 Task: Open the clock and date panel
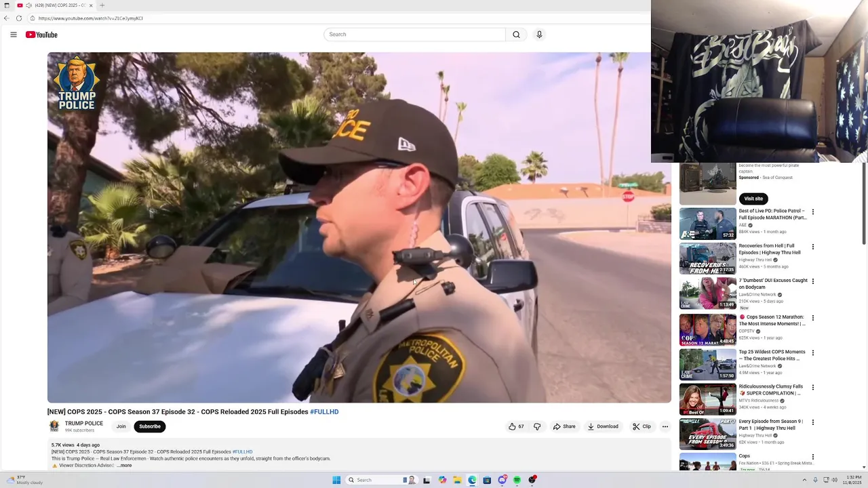pos(852,480)
